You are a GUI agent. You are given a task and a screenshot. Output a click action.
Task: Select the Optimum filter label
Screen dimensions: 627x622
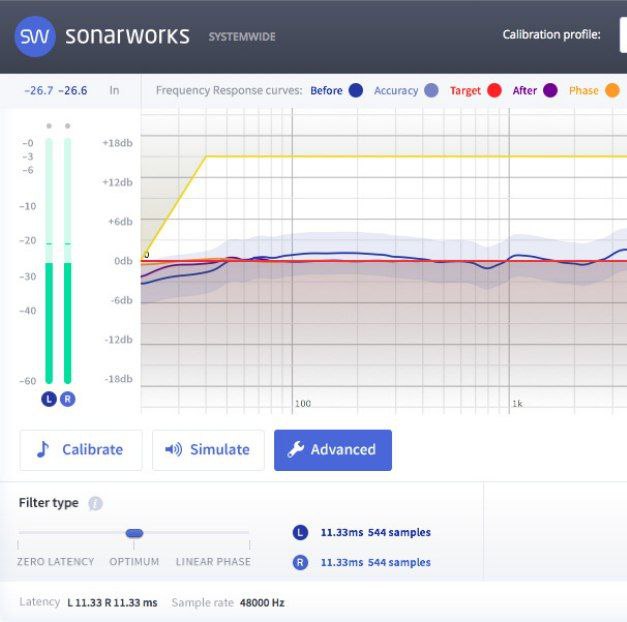click(134, 562)
